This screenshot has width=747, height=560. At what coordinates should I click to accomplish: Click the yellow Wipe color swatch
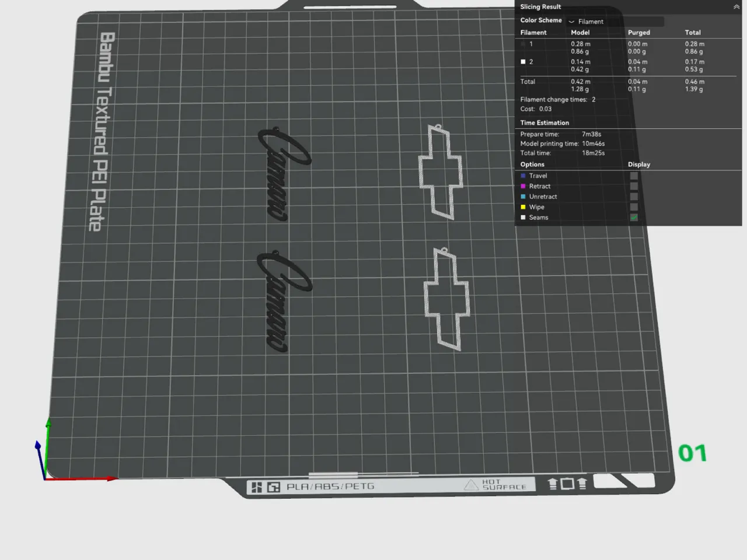pos(523,207)
